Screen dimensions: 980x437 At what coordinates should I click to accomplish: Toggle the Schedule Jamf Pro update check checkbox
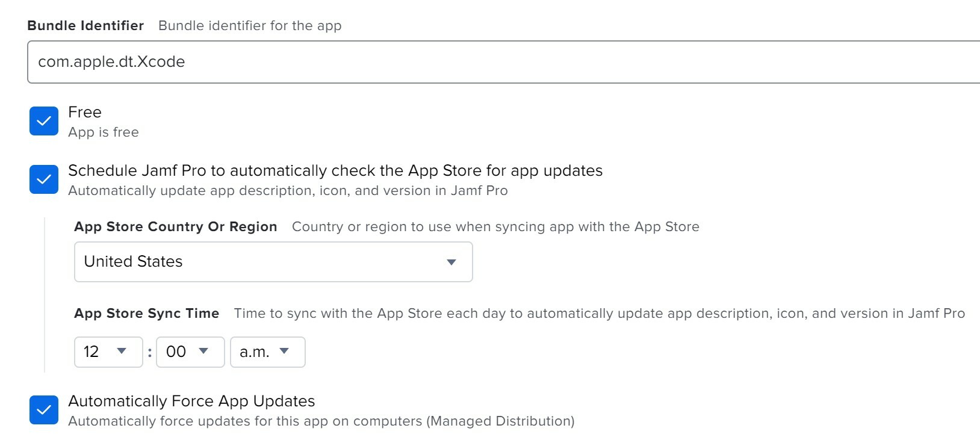(x=44, y=179)
